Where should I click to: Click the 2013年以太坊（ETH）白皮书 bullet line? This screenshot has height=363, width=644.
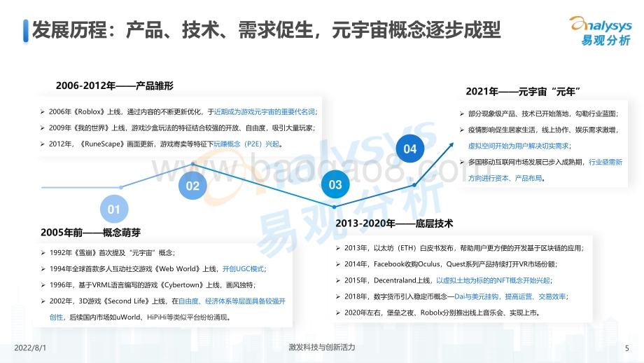coord(460,248)
